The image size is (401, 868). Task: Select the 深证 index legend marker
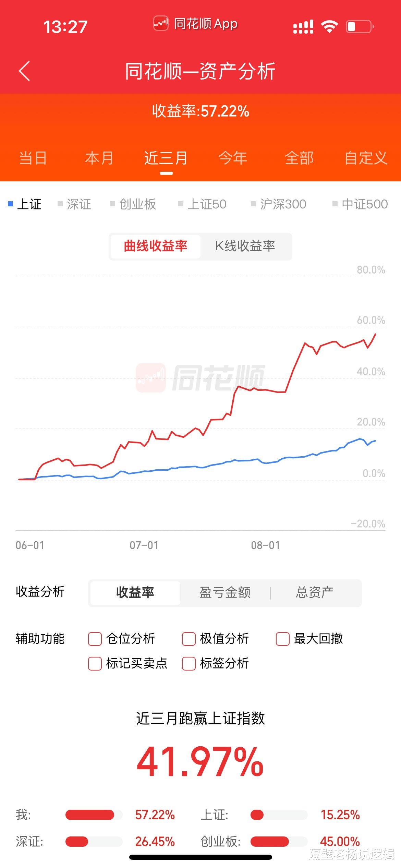click(60, 204)
